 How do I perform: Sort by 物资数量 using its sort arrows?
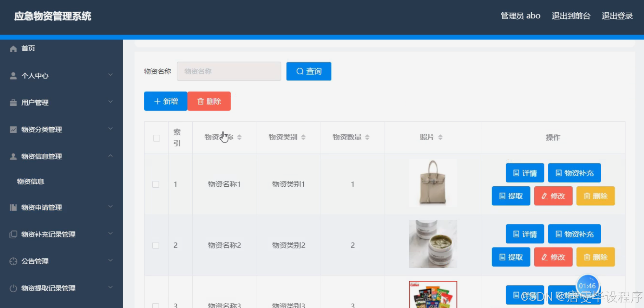click(x=367, y=137)
